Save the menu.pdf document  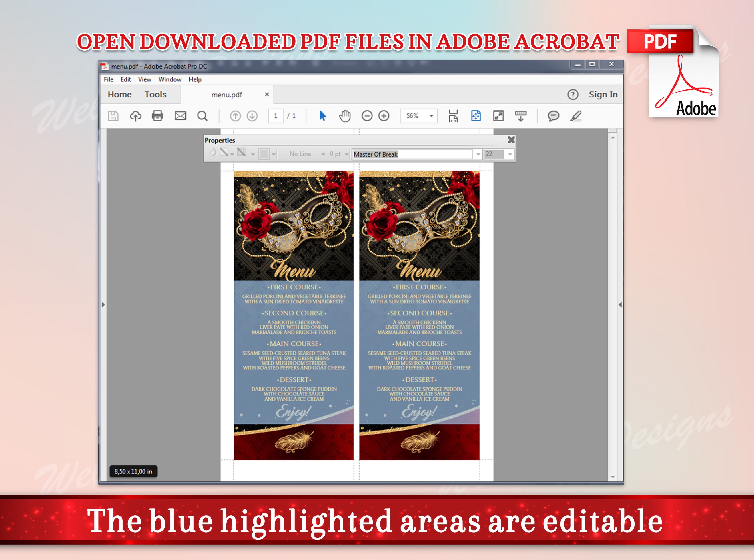pyautogui.click(x=113, y=116)
